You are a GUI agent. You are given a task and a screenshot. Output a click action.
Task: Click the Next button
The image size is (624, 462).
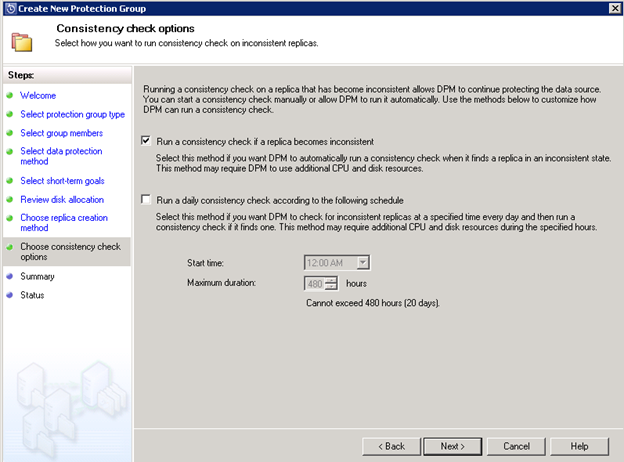452,446
